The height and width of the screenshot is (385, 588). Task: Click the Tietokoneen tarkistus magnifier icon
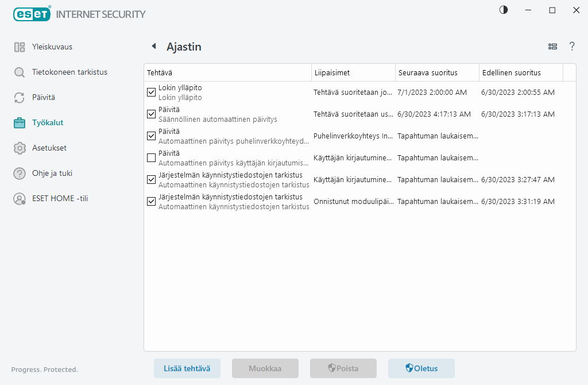pos(20,72)
